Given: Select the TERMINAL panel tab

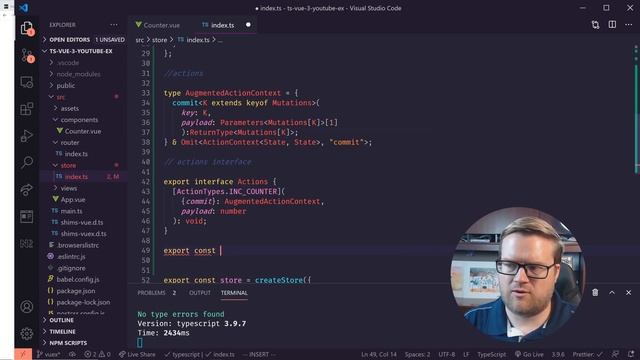Looking at the screenshot, I should click(234, 293).
